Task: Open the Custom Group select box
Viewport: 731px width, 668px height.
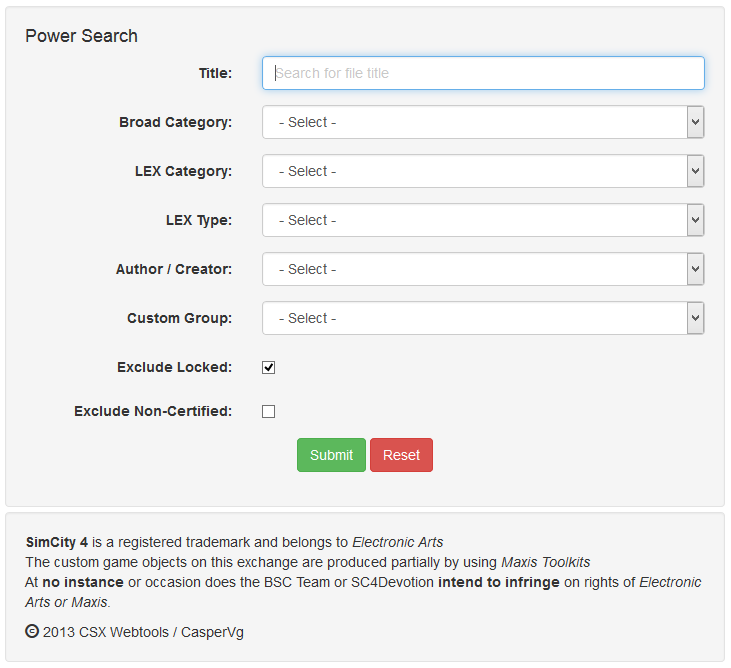Action: 483,318
